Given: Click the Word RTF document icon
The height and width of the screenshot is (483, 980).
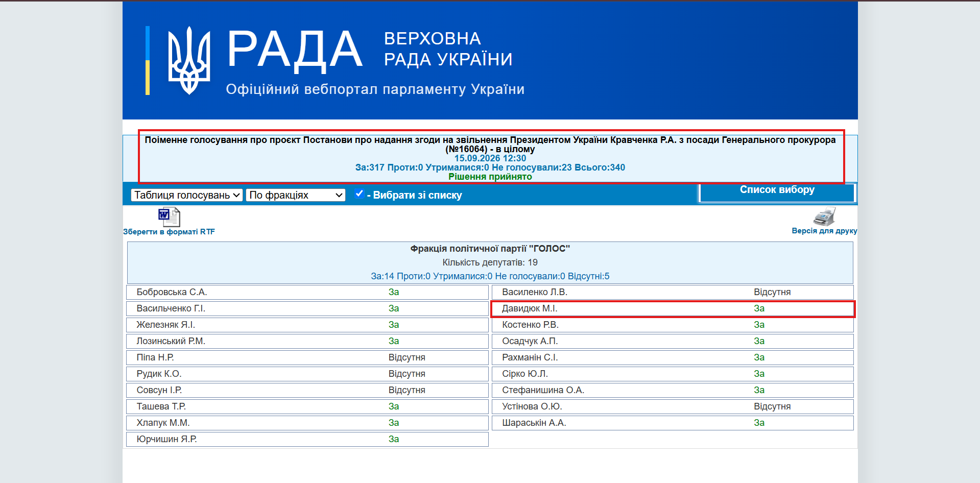Looking at the screenshot, I should pyautogui.click(x=169, y=217).
